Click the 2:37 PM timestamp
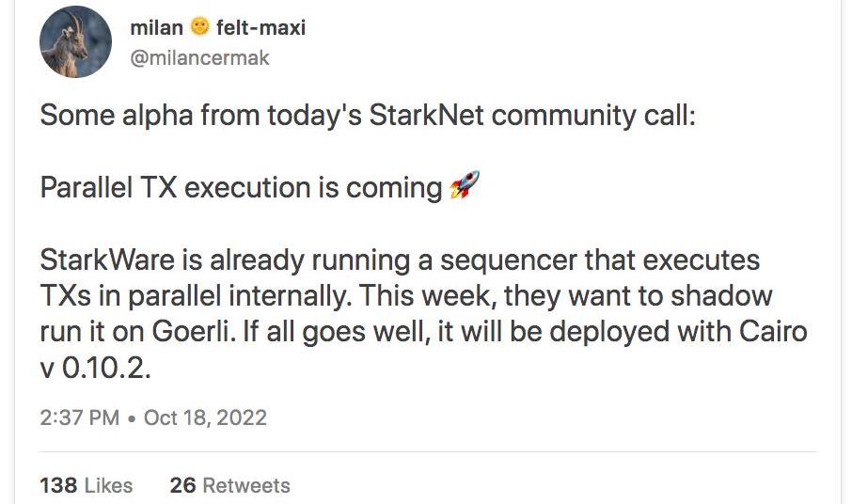The image size is (852, 504). (x=80, y=417)
